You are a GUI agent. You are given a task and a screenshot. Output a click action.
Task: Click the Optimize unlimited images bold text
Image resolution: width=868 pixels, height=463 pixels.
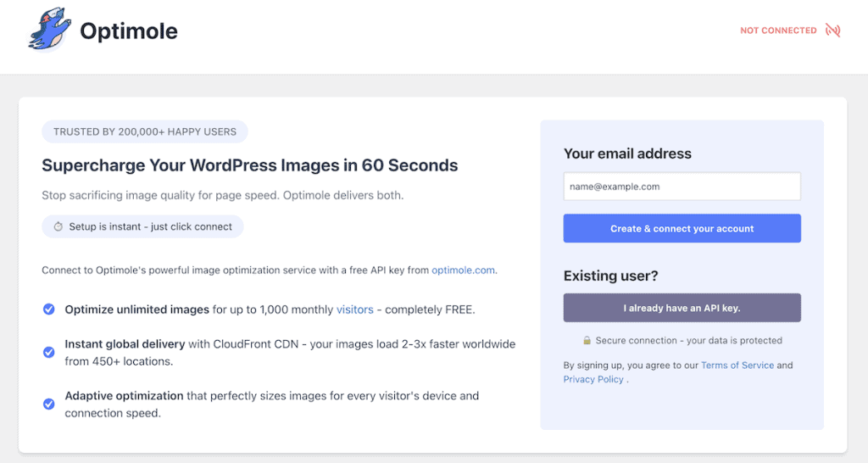click(x=136, y=310)
